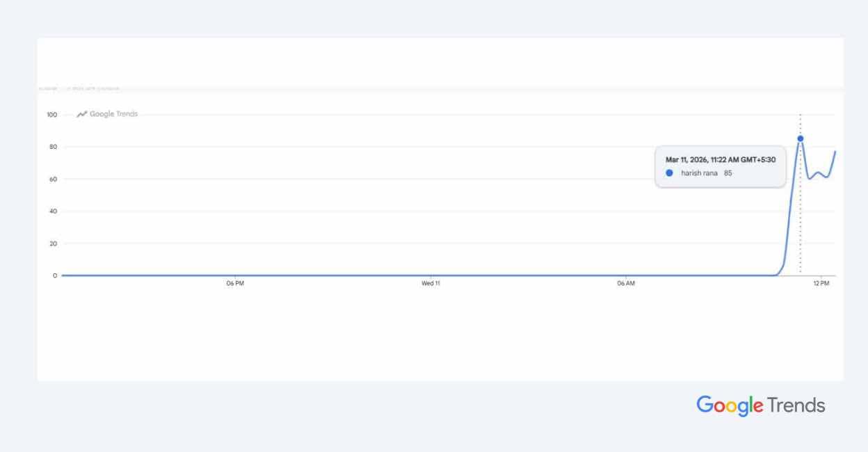
Task: Select the highlighted data point at peak 85
Action: pyautogui.click(x=800, y=138)
